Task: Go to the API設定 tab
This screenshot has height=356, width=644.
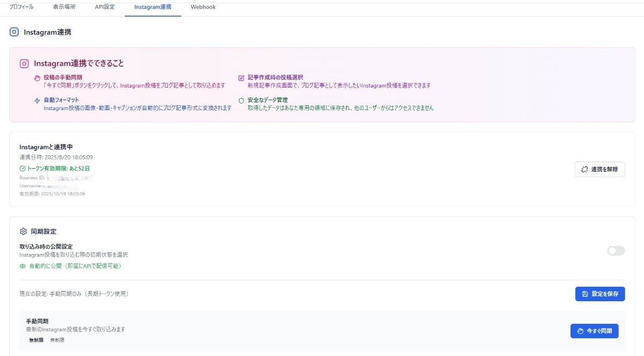Action: click(105, 7)
